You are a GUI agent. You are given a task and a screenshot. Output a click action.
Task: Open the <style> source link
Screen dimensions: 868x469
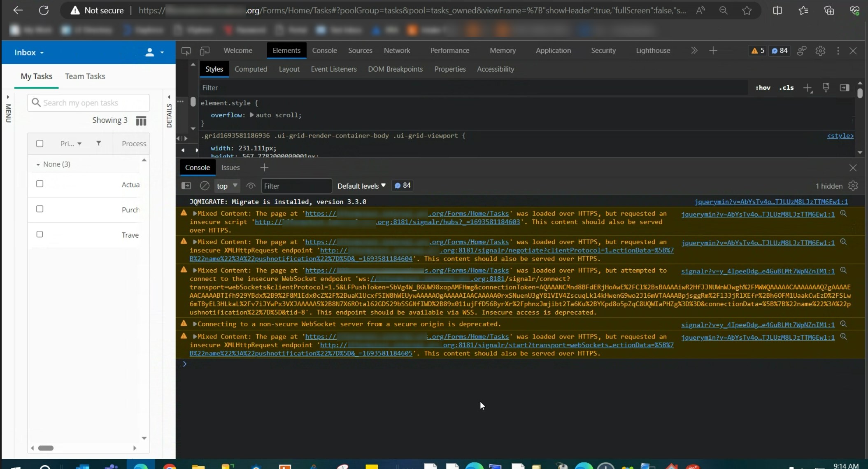click(840, 136)
